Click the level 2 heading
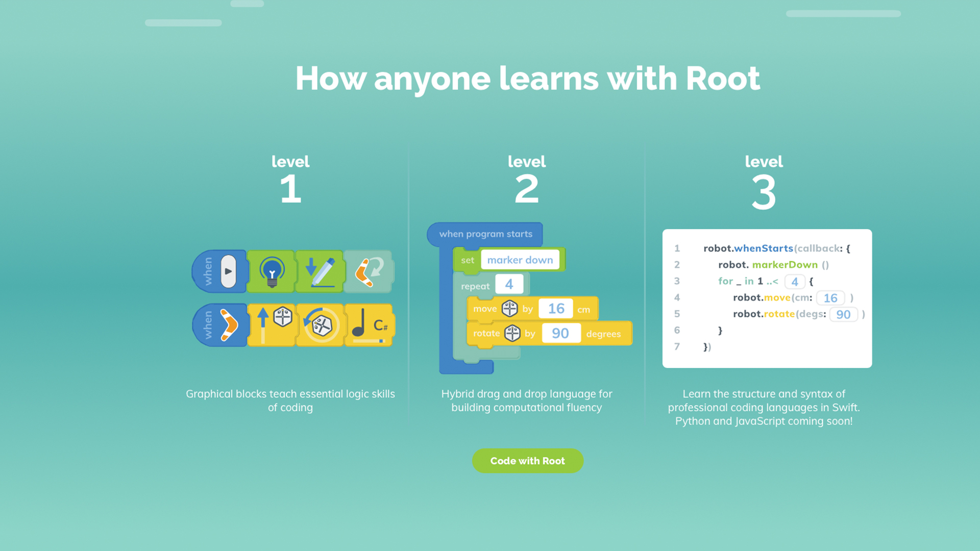980x551 pixels. tap(527, 179)
